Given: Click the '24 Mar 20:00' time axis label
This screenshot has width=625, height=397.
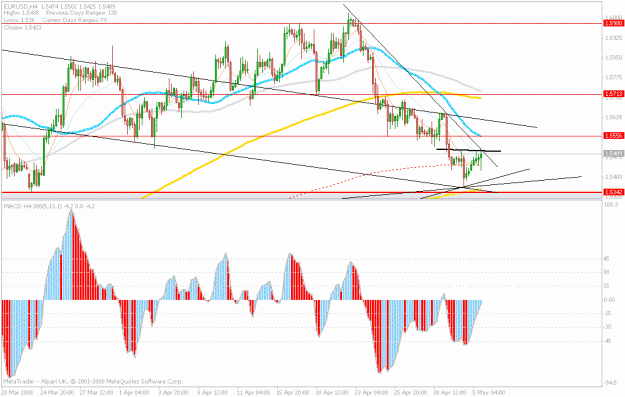Looking at the screenshot, I should tap(56, 393).
